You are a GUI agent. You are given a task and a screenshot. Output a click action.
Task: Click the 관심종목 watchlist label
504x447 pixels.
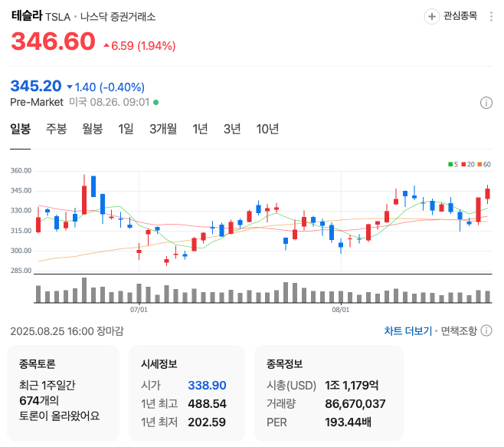click(460, 16)
